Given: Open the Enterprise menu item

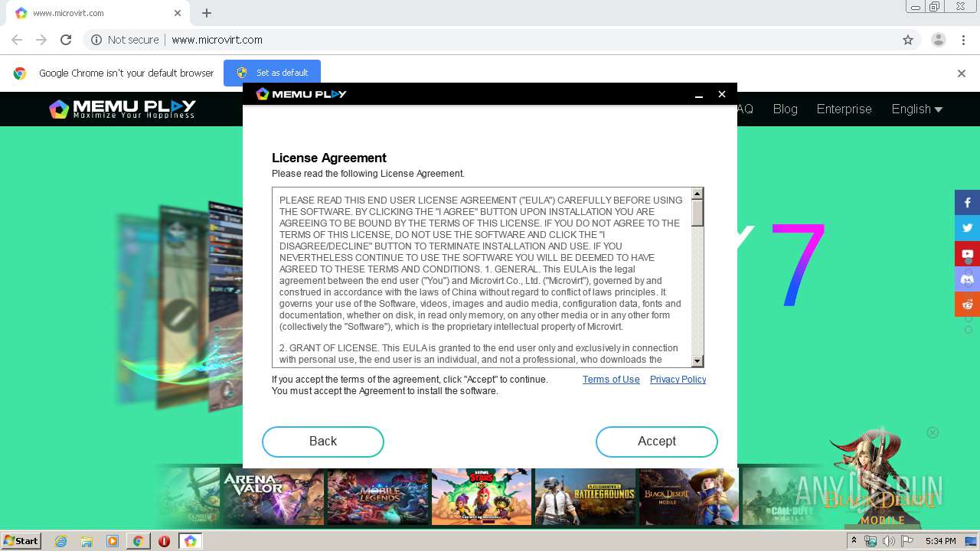Looking at the screenshot, I should (x=844, y=109).
